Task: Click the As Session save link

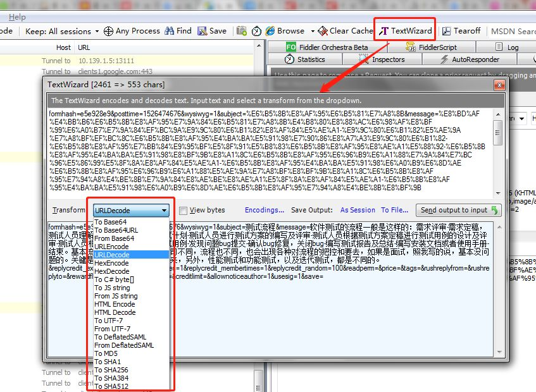Action: (x=358, y=210)
